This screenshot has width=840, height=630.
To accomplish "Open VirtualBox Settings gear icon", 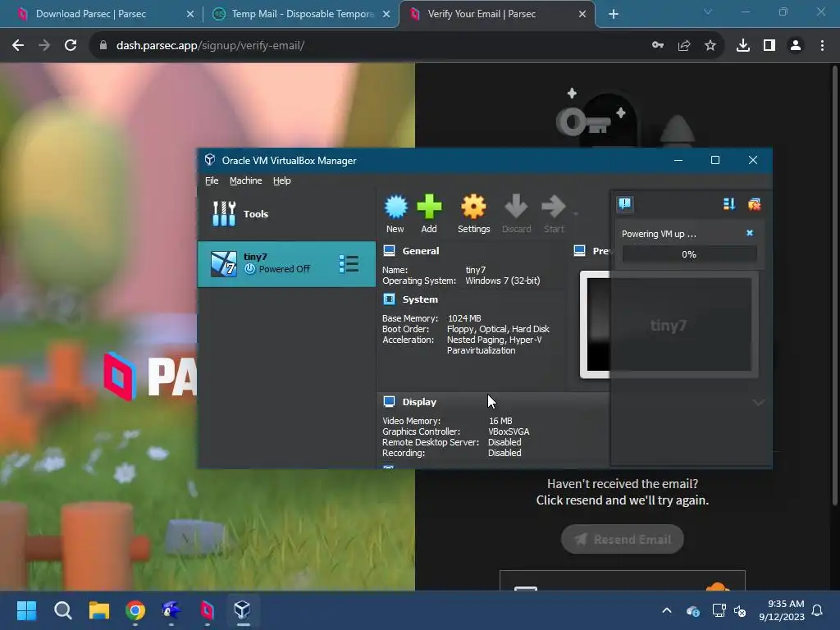I will tap(473, 214).
